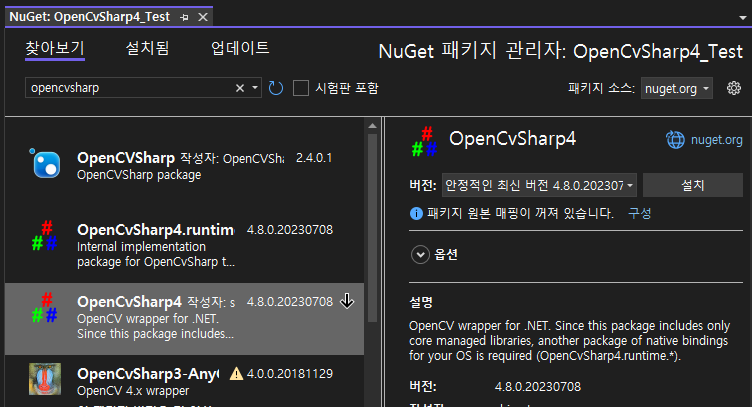The image size is (752, 407).
Task: Clear the search box text
Action: pyautogui.click(x=240, y=88)
